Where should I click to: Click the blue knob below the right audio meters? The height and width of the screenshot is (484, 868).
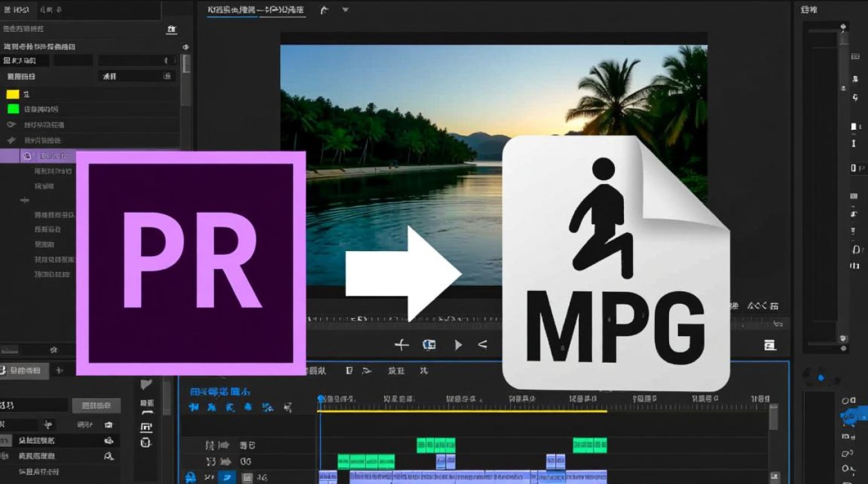[821, 378]
